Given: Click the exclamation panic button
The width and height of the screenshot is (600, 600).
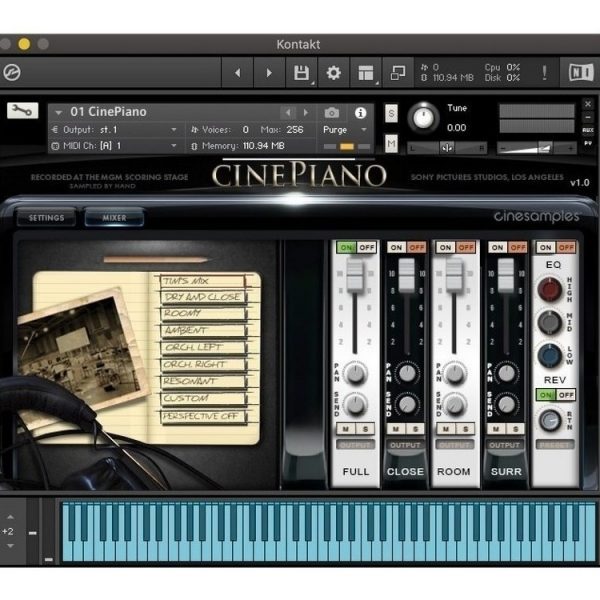Looking at the screenshot, I should point(544,72).
